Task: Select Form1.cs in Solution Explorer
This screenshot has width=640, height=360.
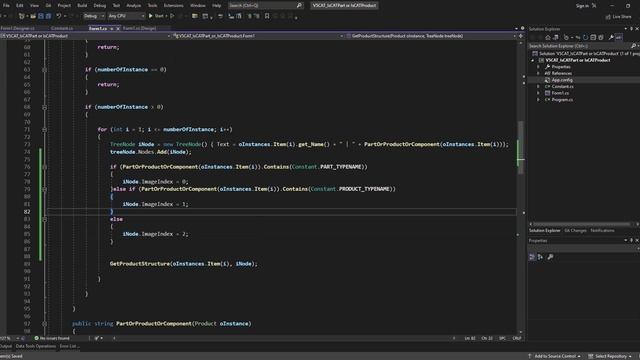Action: 560,93
